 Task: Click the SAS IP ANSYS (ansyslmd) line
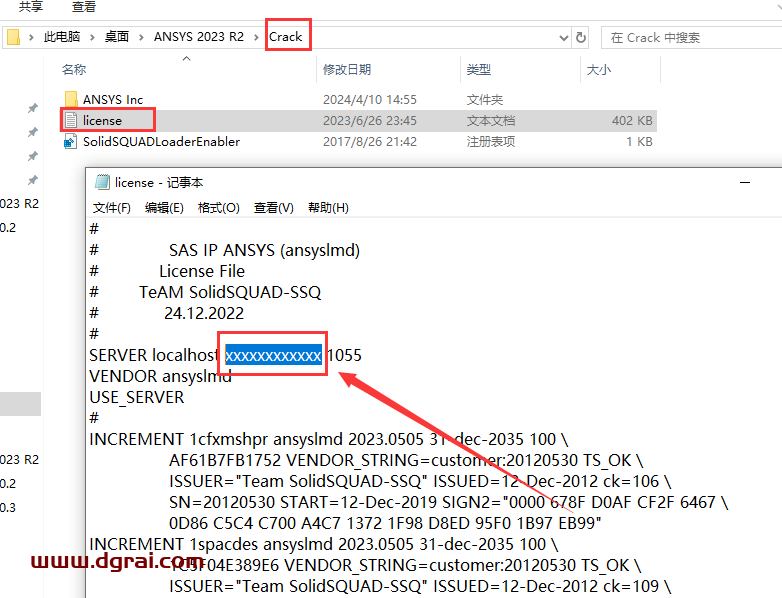point(264,250)
